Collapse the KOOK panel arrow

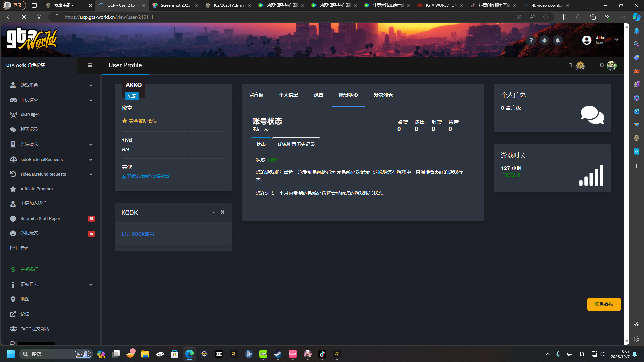point(213,212)
